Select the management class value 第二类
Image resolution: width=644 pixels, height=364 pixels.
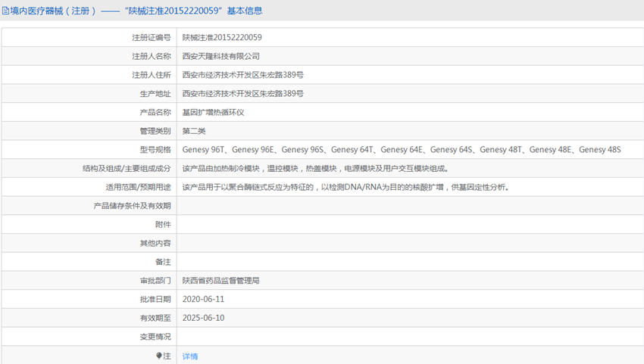point(194,131)
